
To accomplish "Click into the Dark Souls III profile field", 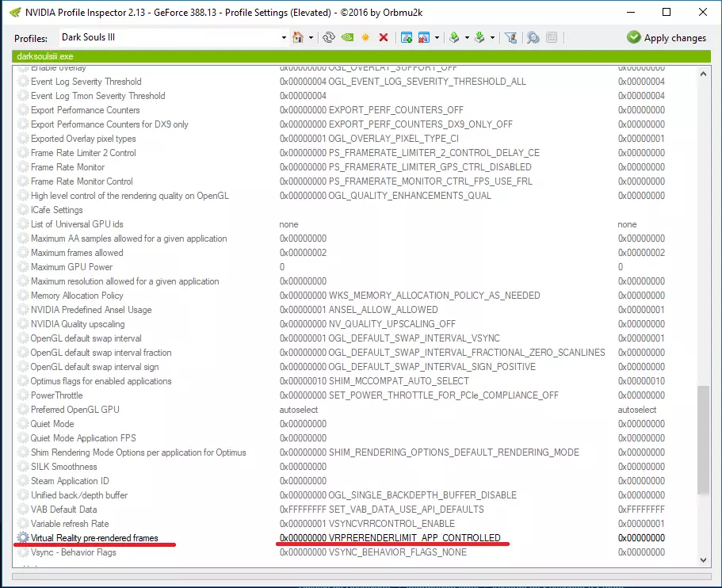I will point(170,37).
